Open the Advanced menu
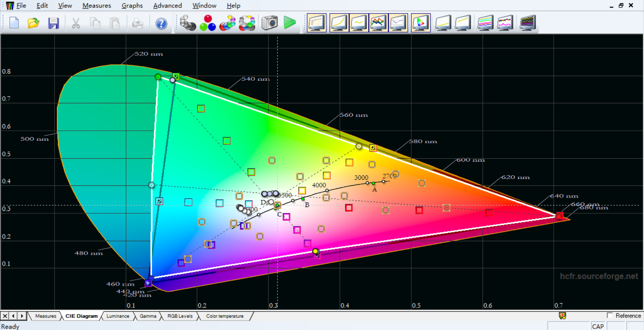644x330 pixels. 167,6
